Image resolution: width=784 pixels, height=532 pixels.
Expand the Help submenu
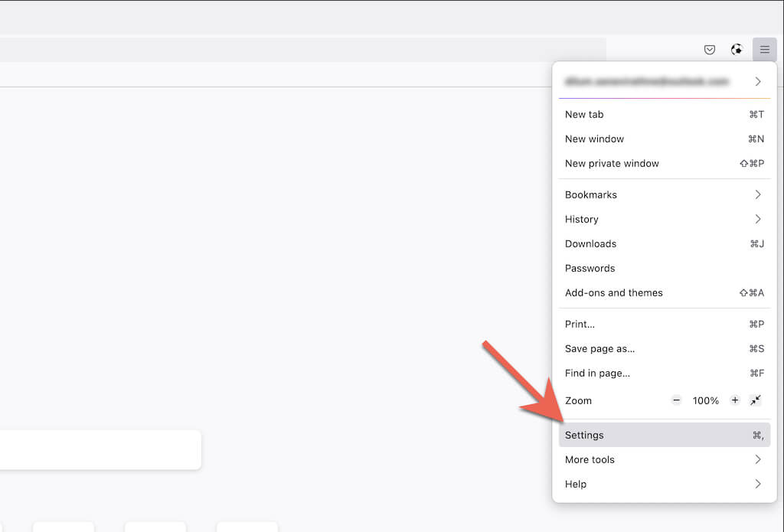coord(662,484)
